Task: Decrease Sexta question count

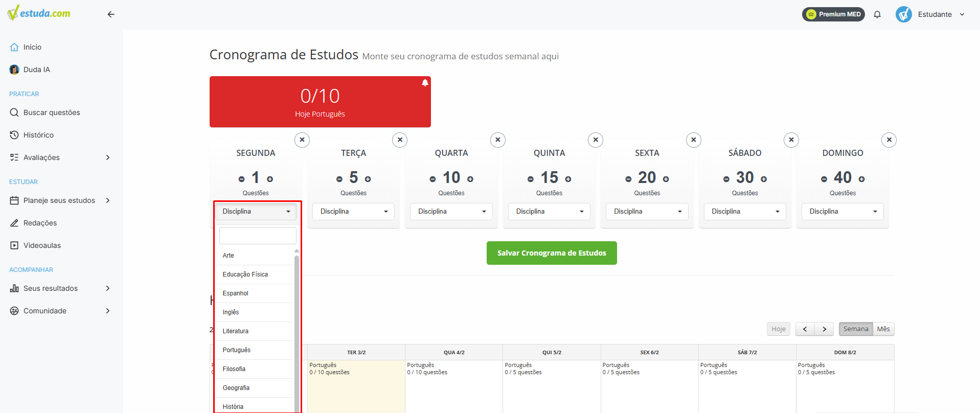Action: tap(628, 179)
